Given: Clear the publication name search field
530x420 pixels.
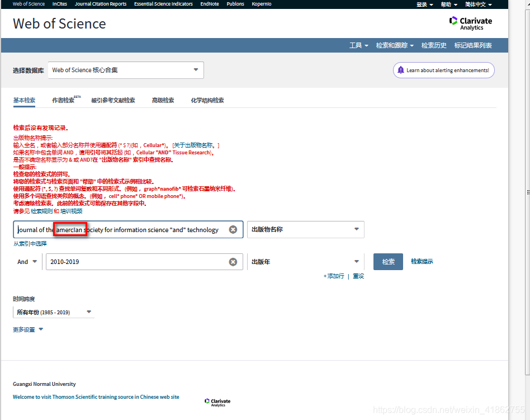Looking at the screenshot, I should [233, 230].
